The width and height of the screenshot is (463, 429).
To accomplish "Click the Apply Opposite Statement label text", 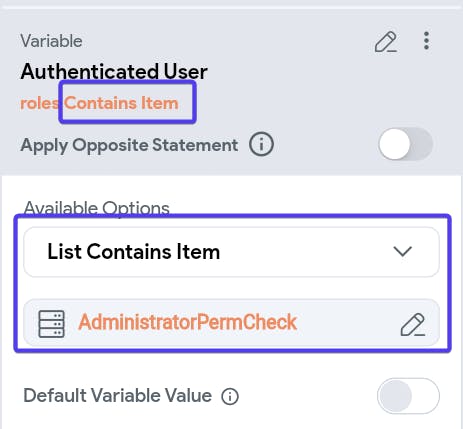I will coord(129,145).
